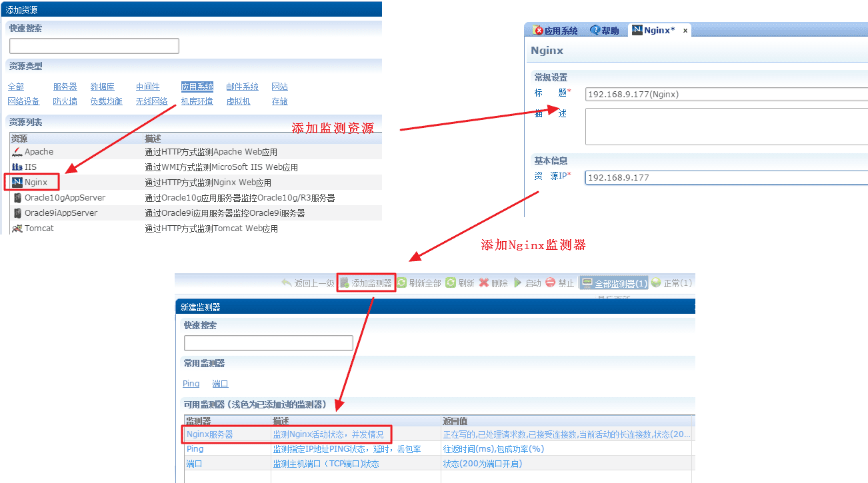Screen dimensions: 868x483
Task: Select the Nginx* tab
Action: click(x=659, y=31)
